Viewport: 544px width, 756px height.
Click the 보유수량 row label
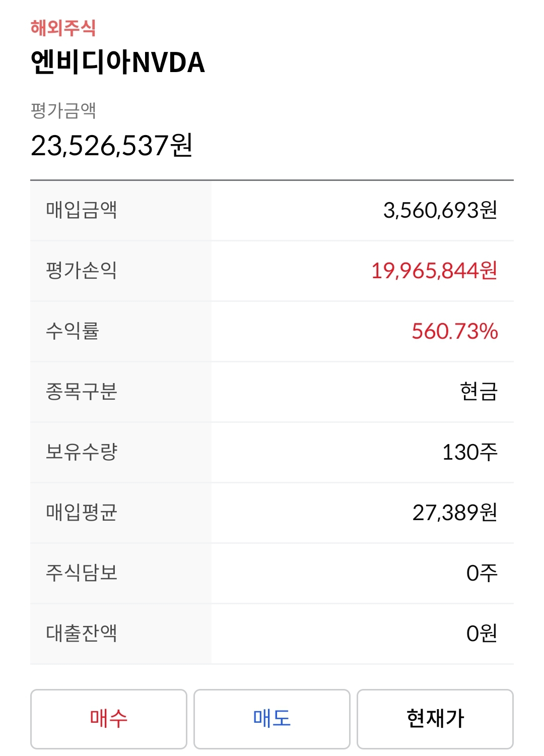pos(82,452)
